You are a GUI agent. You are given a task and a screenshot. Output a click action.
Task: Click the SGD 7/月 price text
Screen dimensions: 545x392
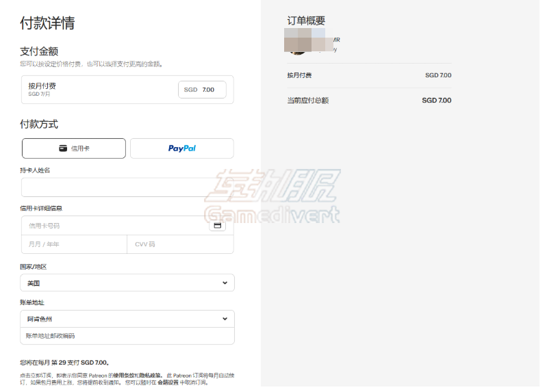[39, 94]
